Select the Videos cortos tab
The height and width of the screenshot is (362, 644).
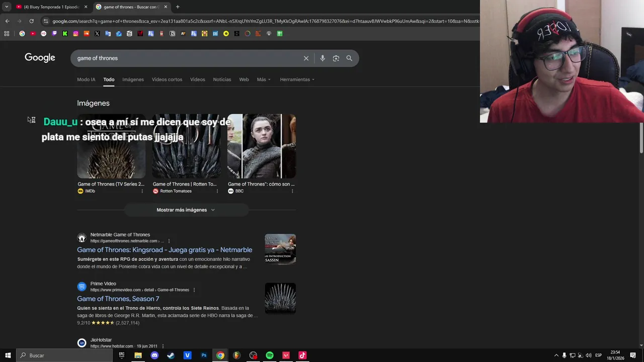tap(167, 79)
